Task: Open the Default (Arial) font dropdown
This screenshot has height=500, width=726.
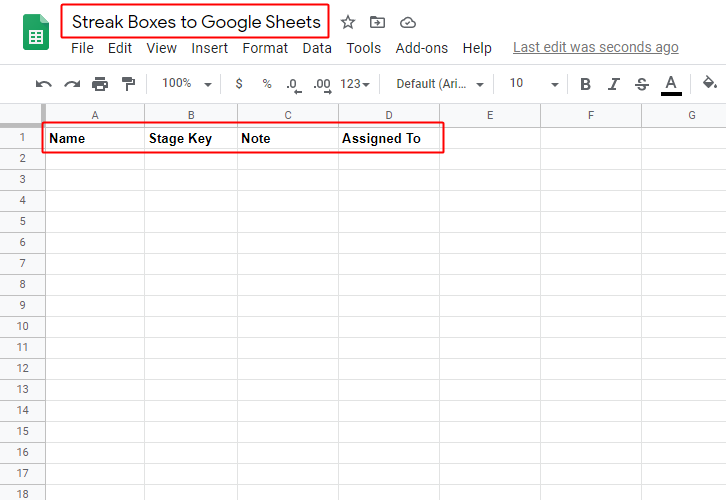Action: (x=440, y=84)
